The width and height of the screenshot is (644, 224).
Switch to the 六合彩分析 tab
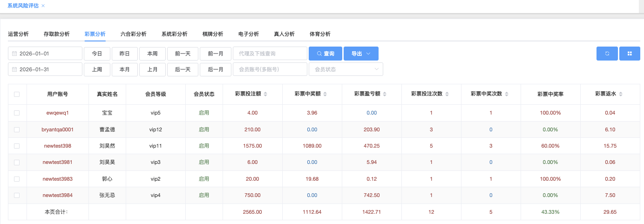coord(133,34)
